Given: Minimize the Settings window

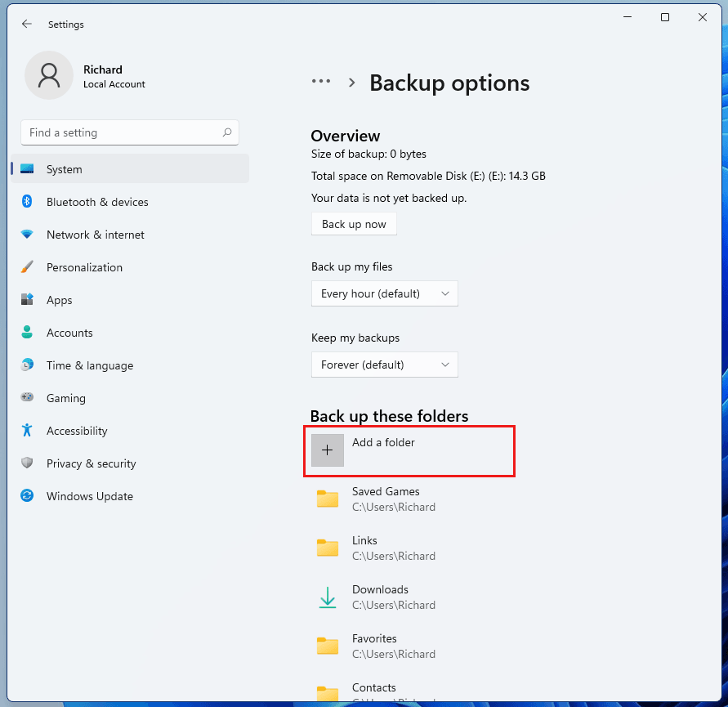Looking at the screenshot, I should pyautogui.click(x=628, y=17).
